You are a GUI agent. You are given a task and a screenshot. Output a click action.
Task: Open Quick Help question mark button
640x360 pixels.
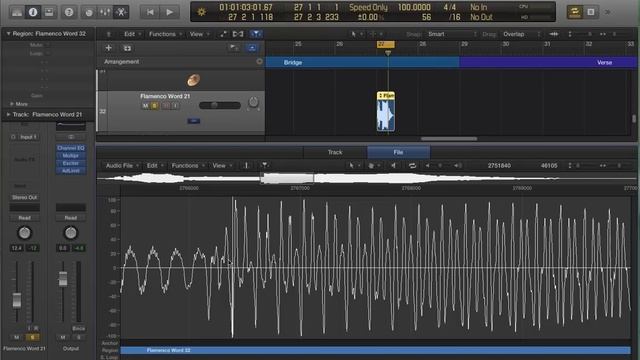click(x=69, y=12)
